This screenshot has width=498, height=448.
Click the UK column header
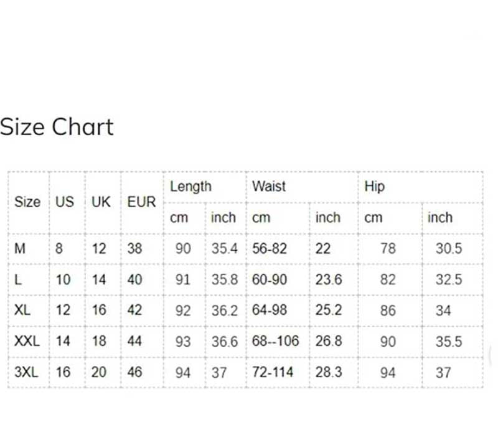101,202
